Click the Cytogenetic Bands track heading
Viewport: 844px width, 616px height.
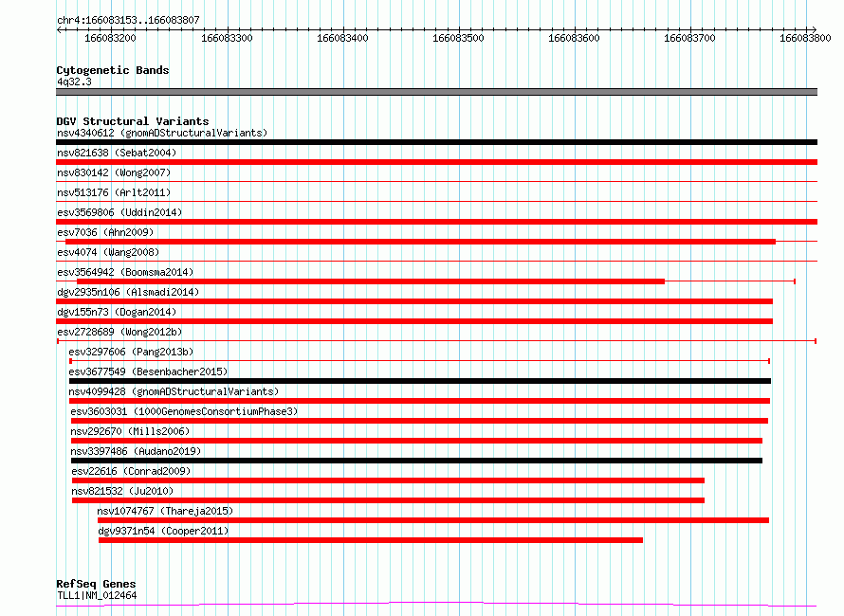click(x=113, y=70)
